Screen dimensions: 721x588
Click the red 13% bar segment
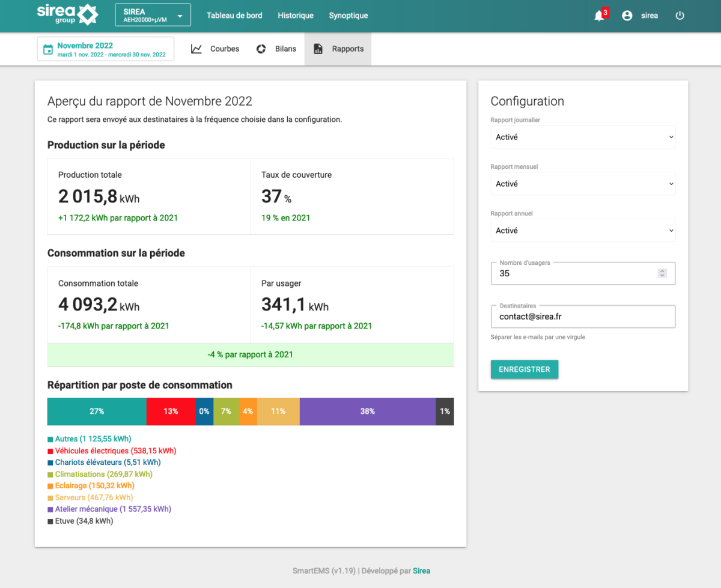pyautogui.click(x=171, y=411)
